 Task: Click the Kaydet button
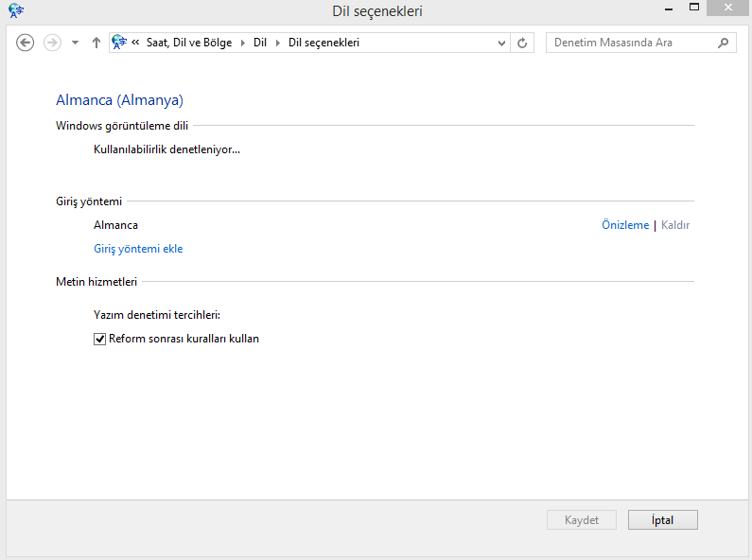[582, 519]
